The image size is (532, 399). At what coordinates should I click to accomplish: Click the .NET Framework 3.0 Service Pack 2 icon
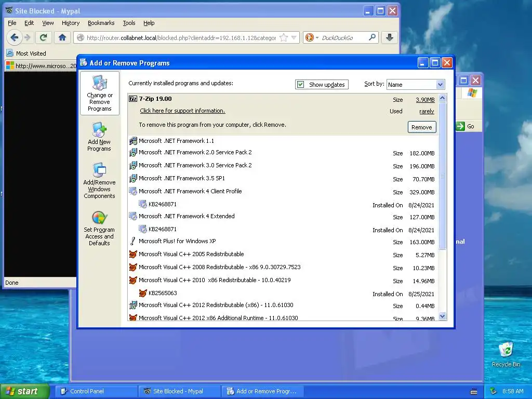pos(133,165)
